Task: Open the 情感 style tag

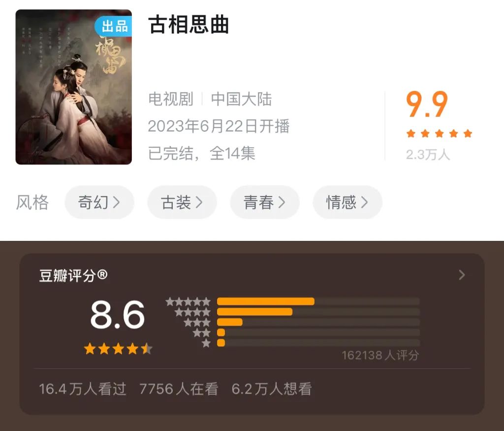Action: pos(347,202)
